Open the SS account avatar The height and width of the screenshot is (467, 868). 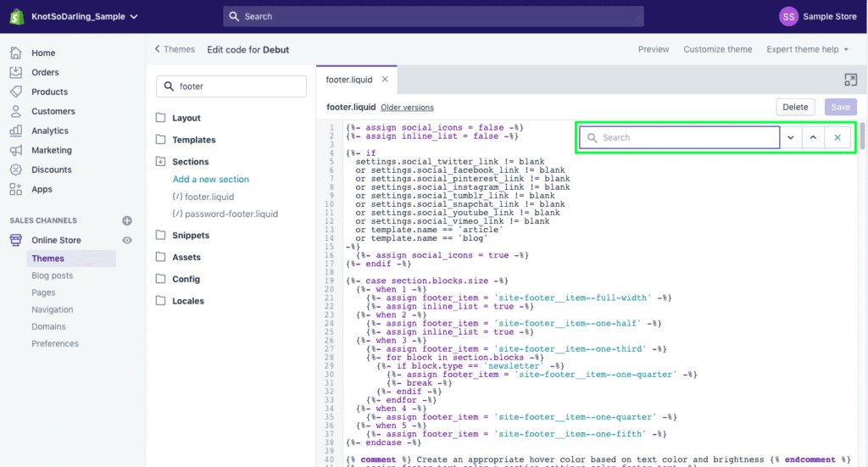[788, 17]
